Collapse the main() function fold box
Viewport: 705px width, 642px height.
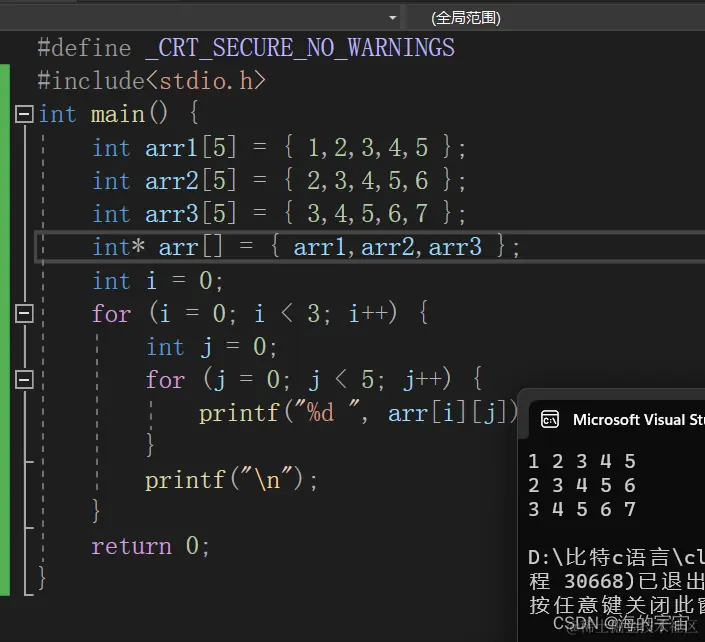24,114
